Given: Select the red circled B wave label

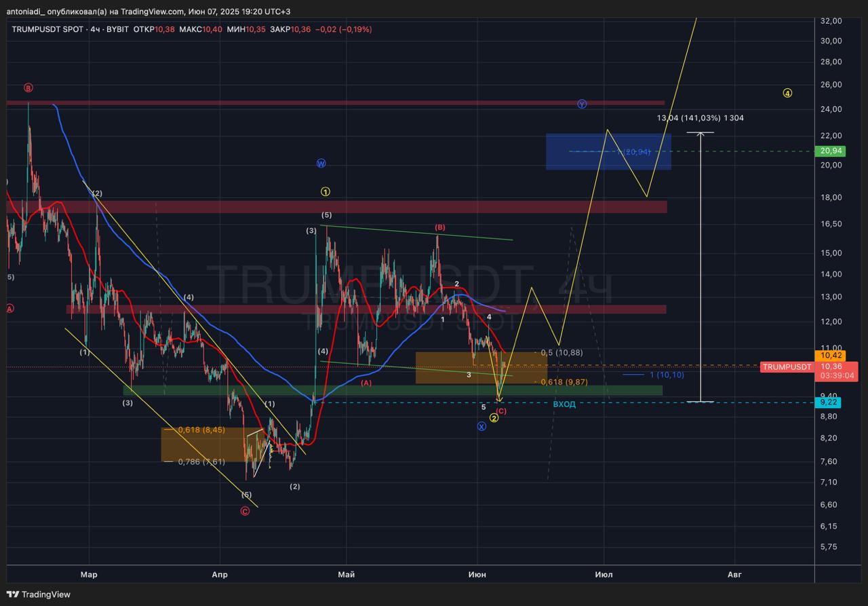Looking at the screenshot, I should (28, 88).
